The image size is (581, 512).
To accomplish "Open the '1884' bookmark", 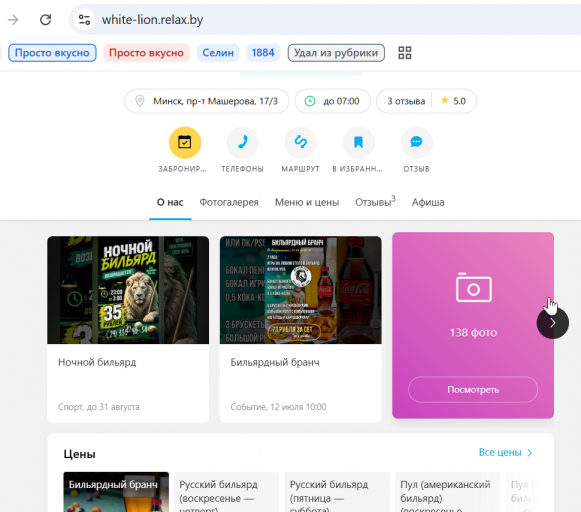I will pos(263,53).
